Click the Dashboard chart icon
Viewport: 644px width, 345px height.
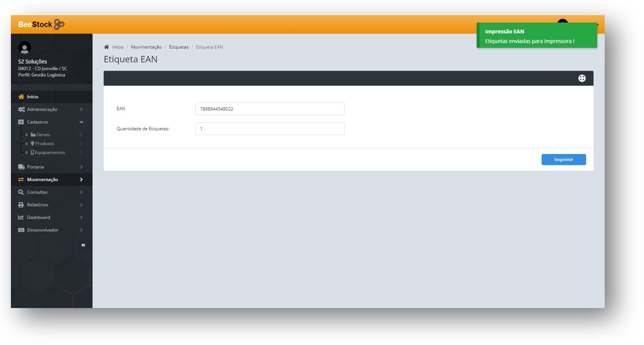click(21, 218)
